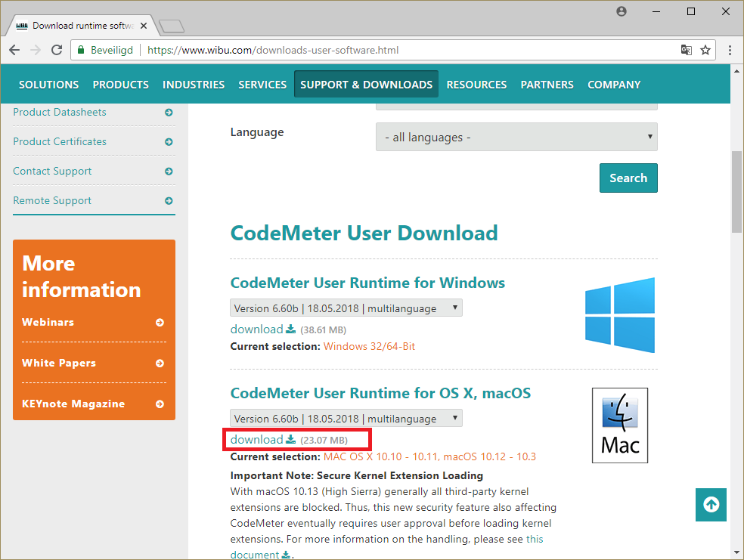Open the COMPANY menu
The width and height of the screenshot is (744, 560).
click(614, 85)
